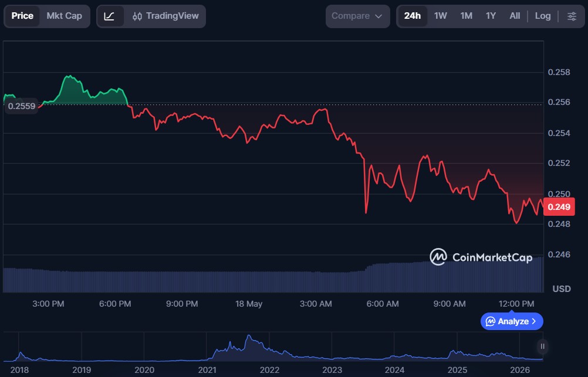Viewport: 588px width, 377px height.
Task: Select the 1Y time range tab
Action: [x=491, y=16]
